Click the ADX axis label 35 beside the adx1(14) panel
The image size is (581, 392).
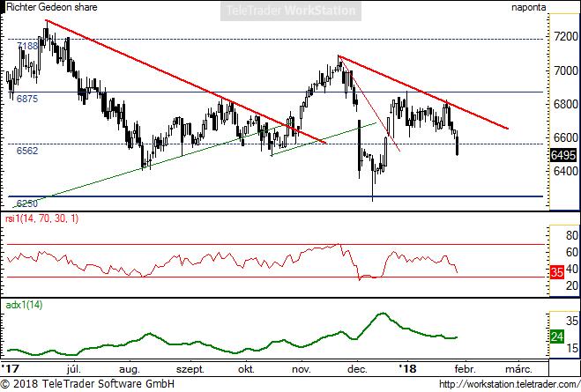[572, 321]
